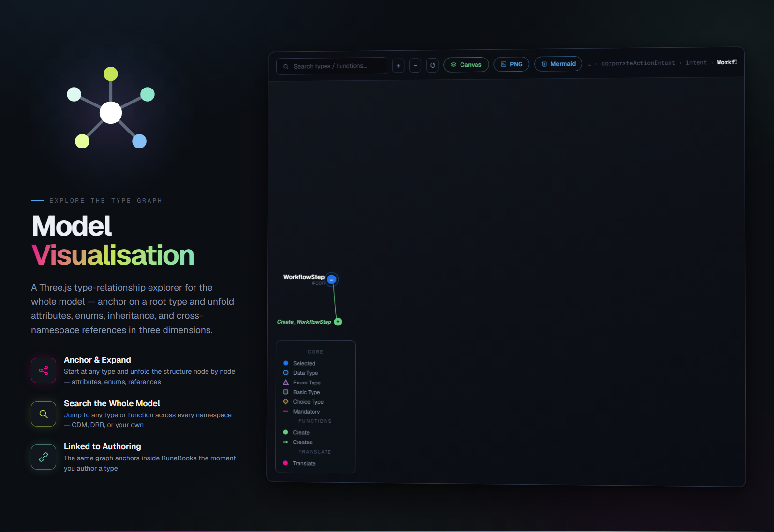Go to the intent breadcrumb

coord(696,62)
